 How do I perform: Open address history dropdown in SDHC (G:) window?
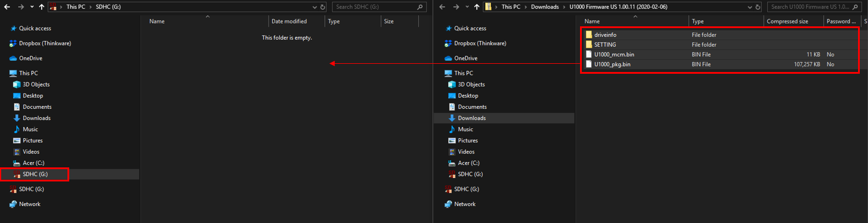point(315,7)
